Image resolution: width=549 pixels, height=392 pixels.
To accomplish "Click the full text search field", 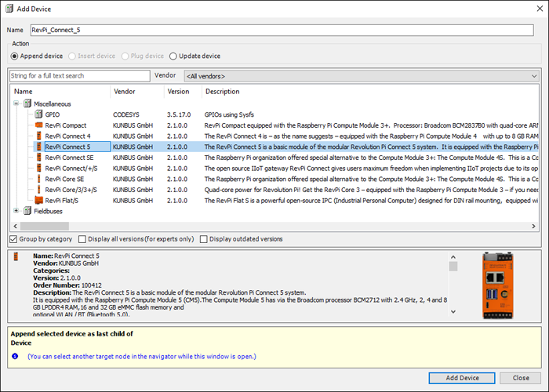I will coord(79,76).
